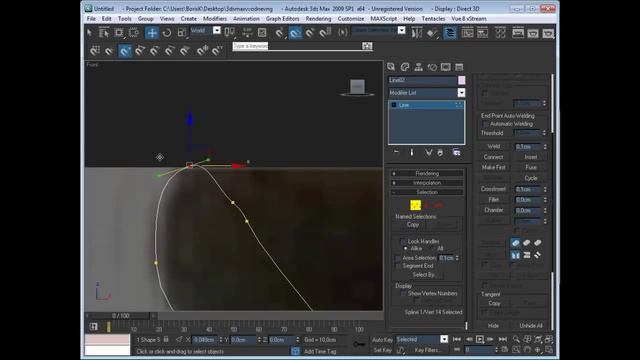Collapse the Selection rollout
This screenshot has height=360, width=640.
tap(427, 192)
